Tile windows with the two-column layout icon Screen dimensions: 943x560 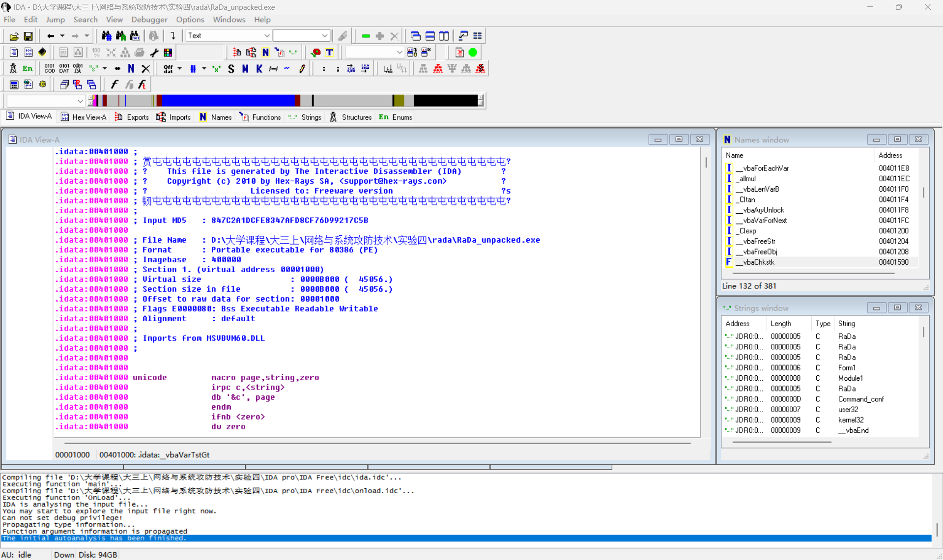[x=444, y=36]
